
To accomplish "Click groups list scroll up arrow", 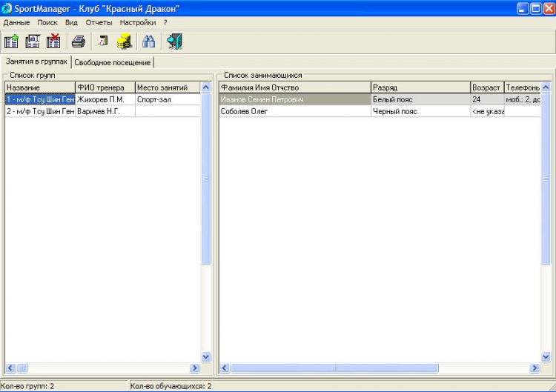I will [x=205, y=87].
